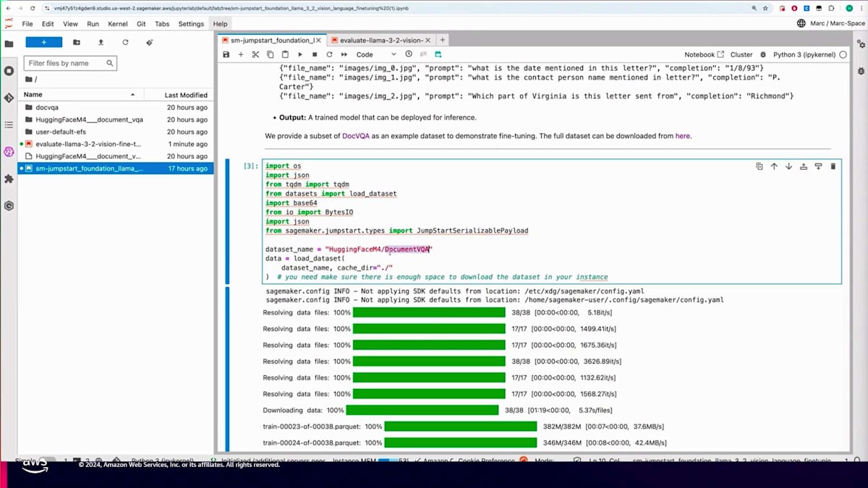The height and width of the screenshot is (488, 868).
Task: Insert a cell below from cell toolbar
Action: (818, 166)
